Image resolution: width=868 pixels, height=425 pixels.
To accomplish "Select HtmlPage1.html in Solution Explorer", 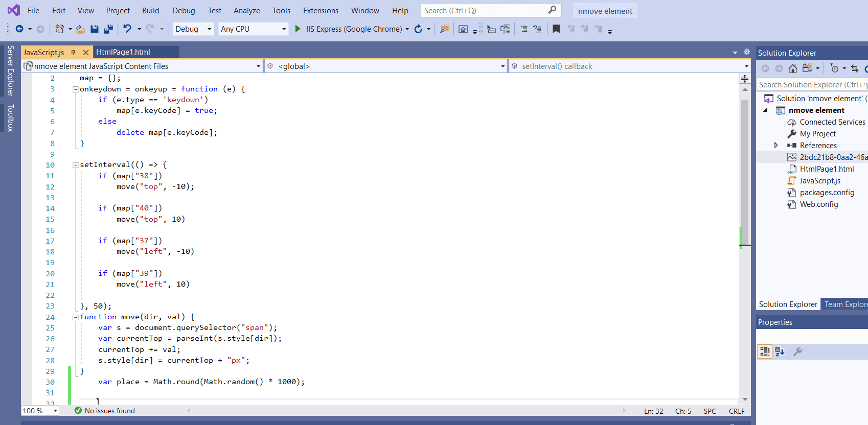I will click(827, 169).
